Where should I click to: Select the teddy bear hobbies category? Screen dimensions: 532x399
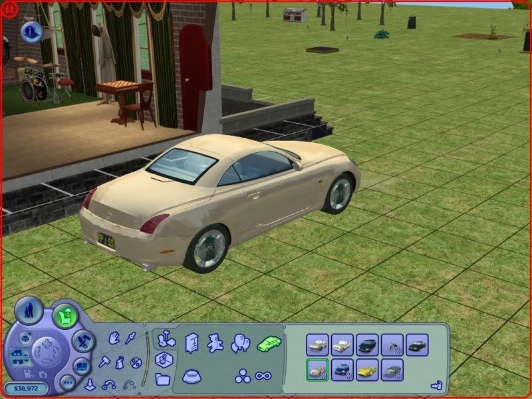215,343
